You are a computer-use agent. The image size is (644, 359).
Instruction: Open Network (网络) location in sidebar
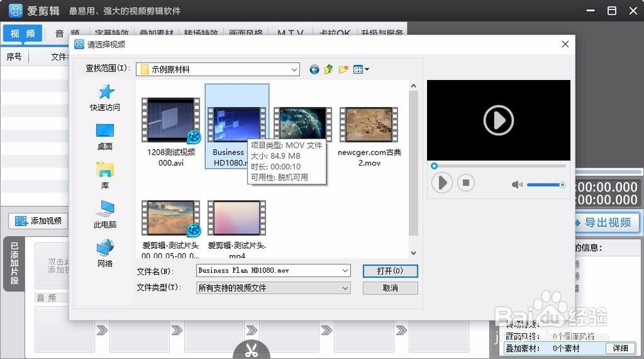pos(105,253)
